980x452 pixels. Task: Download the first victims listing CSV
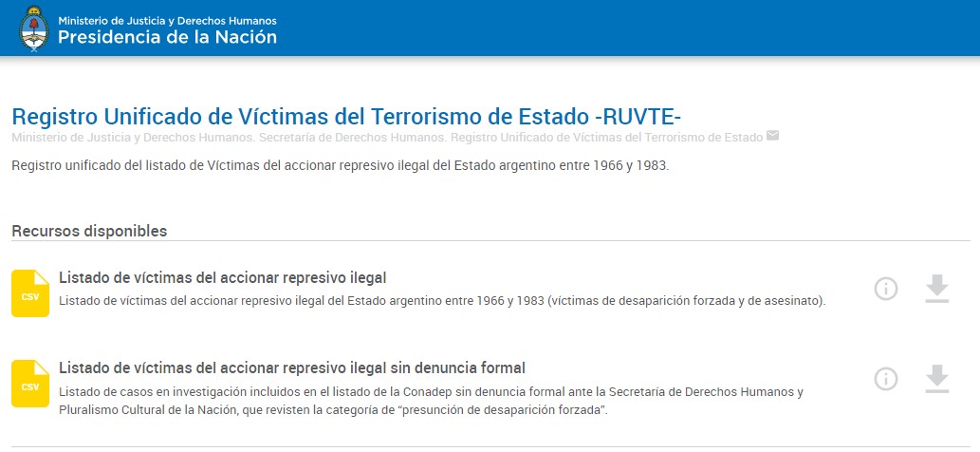click(937, 289)
